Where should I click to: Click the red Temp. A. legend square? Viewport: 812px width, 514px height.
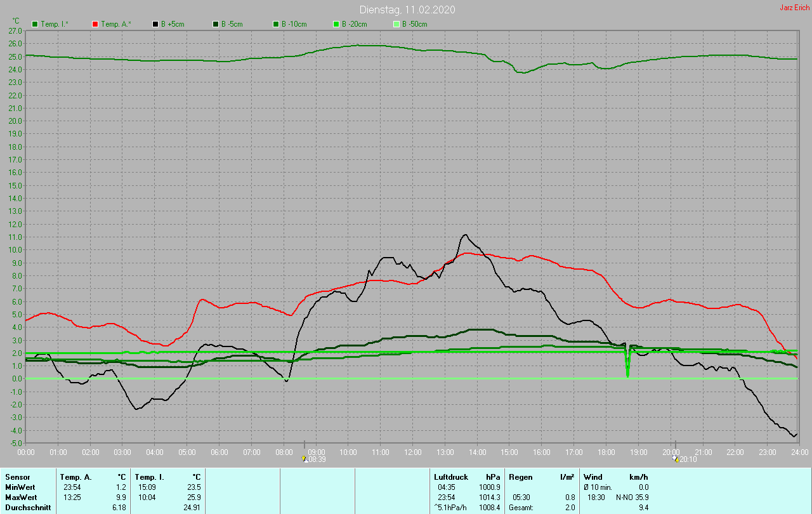coord(95,24)
